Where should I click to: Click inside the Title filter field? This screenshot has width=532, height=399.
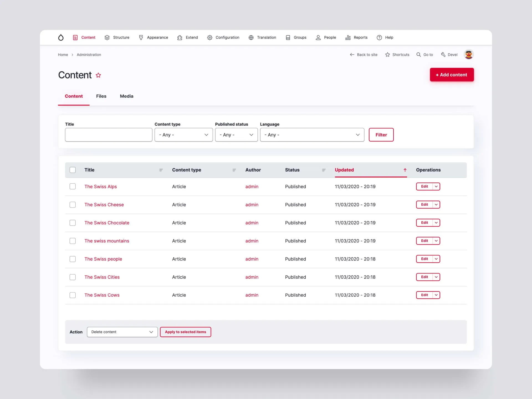pos(109,135)
